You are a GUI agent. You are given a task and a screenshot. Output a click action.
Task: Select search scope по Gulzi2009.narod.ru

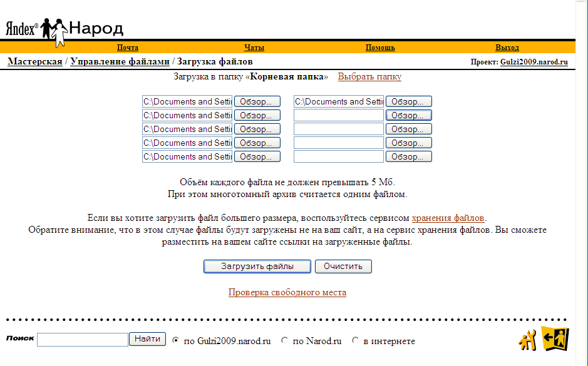tap(175, 340)
